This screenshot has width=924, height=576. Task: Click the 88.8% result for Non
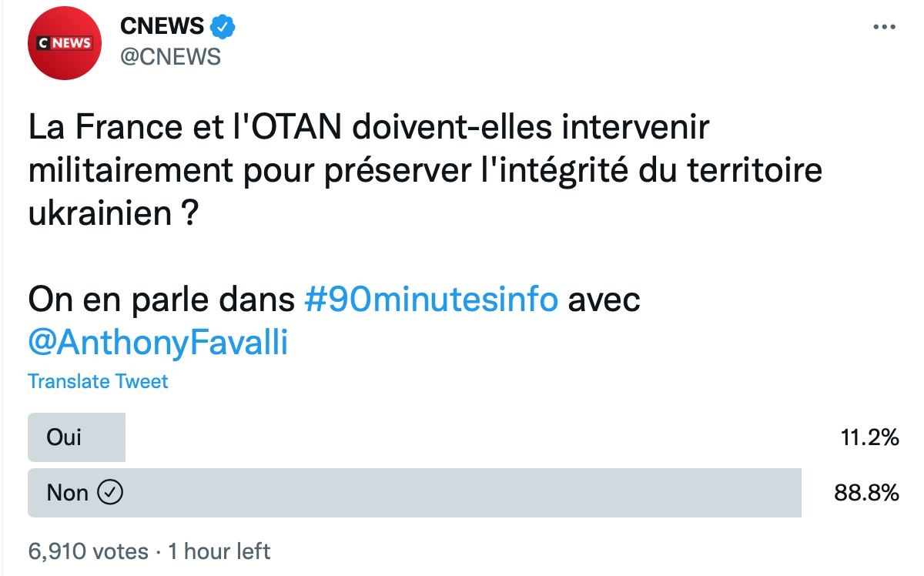tap(867, 493)
